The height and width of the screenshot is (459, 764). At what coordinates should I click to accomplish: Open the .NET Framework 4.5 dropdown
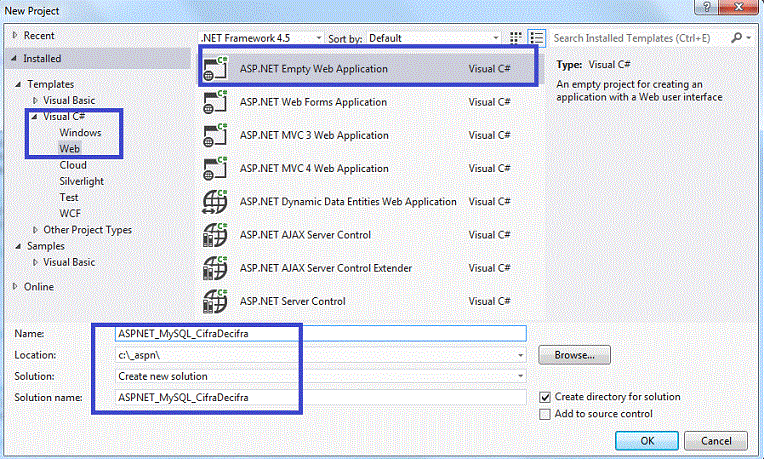pyautogui.click(x=319, y=38)
